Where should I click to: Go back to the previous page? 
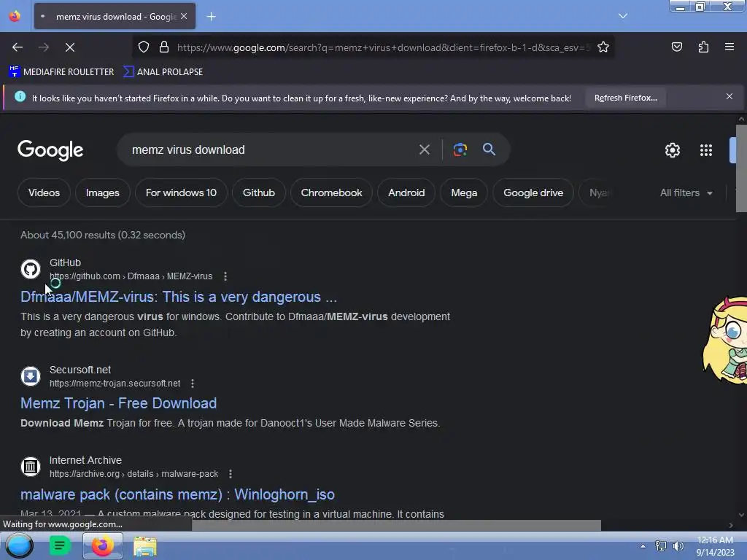point(18,47)
